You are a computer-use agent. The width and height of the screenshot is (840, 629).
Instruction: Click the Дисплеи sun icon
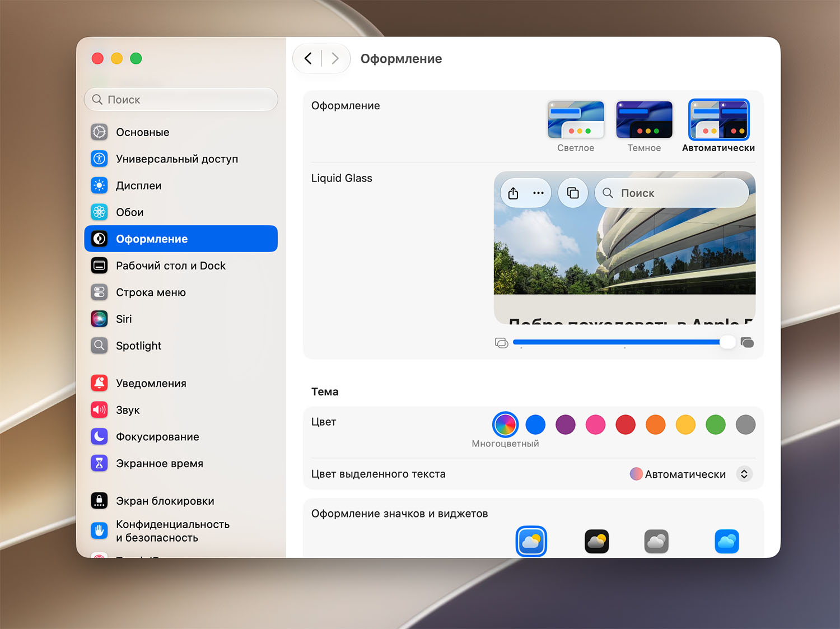point(99,185)
